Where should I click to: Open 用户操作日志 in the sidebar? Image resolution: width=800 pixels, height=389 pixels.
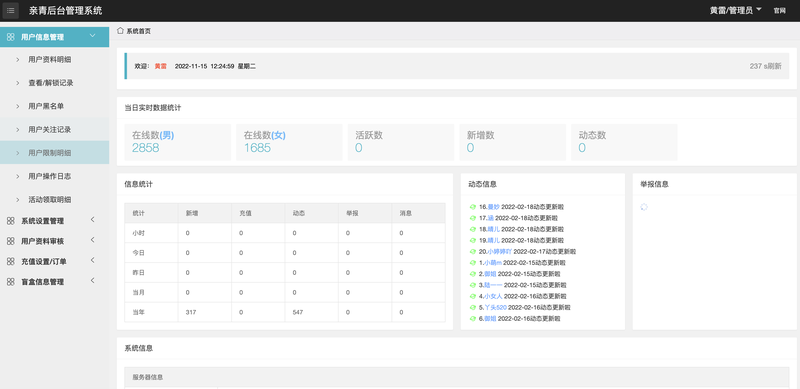tap(55, 176)
